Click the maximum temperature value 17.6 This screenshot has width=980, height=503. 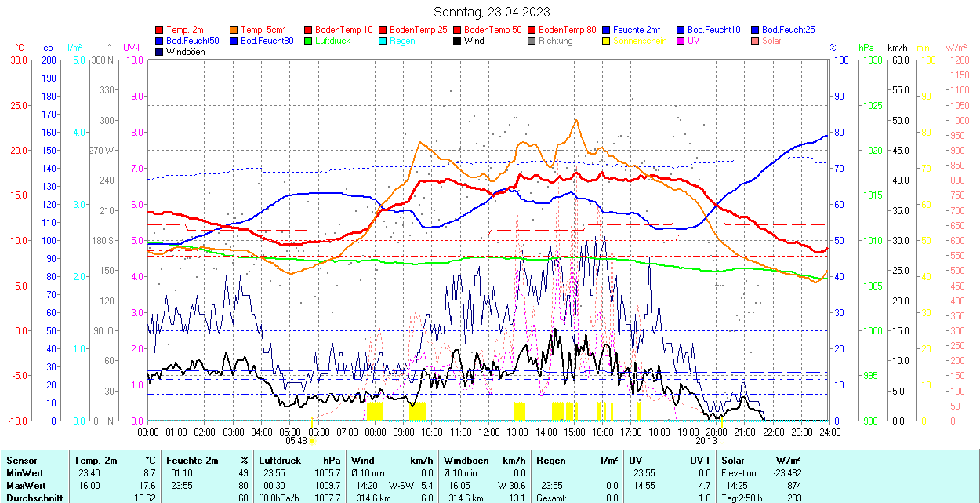coord(149,486)
